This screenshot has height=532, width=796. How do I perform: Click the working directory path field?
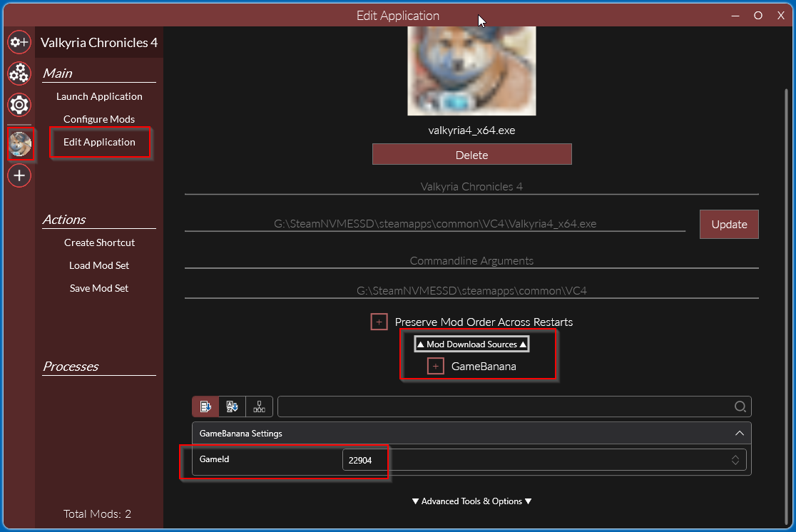[x=471, y=291]
